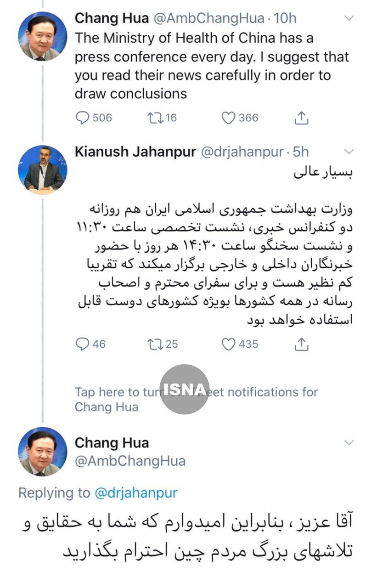Open Chang Hua's avatar on bottom reply

tap(43, 452)
